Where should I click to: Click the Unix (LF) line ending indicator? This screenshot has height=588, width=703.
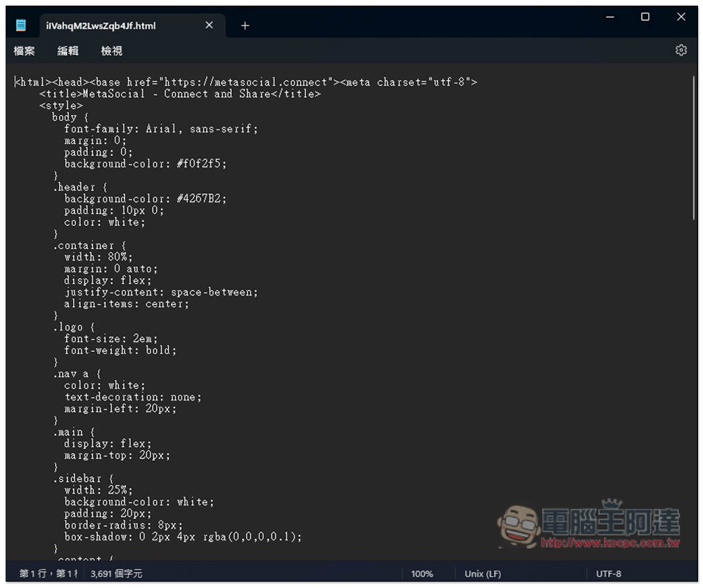coord(482,574)
